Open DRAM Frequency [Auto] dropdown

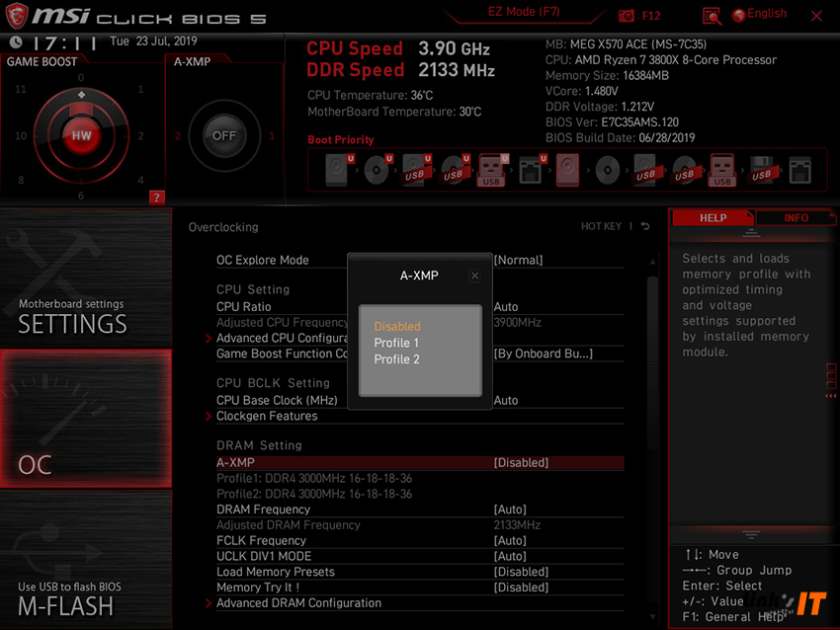point(510,510)
